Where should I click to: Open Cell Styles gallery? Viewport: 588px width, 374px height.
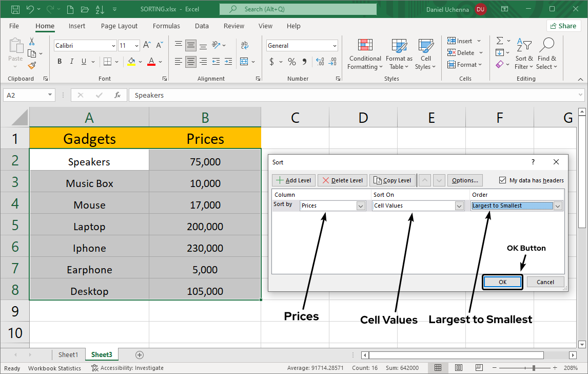click(426, 54)
